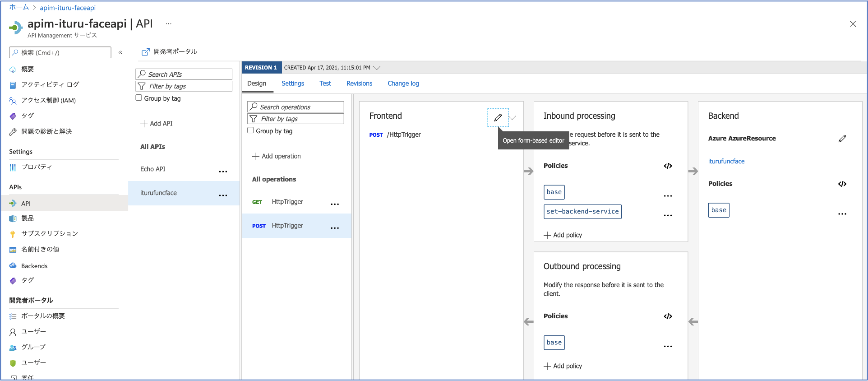The height and width of the screenshot is (381, 868).
Task: Select the inbound base policy box
Action: pos(554,192)
